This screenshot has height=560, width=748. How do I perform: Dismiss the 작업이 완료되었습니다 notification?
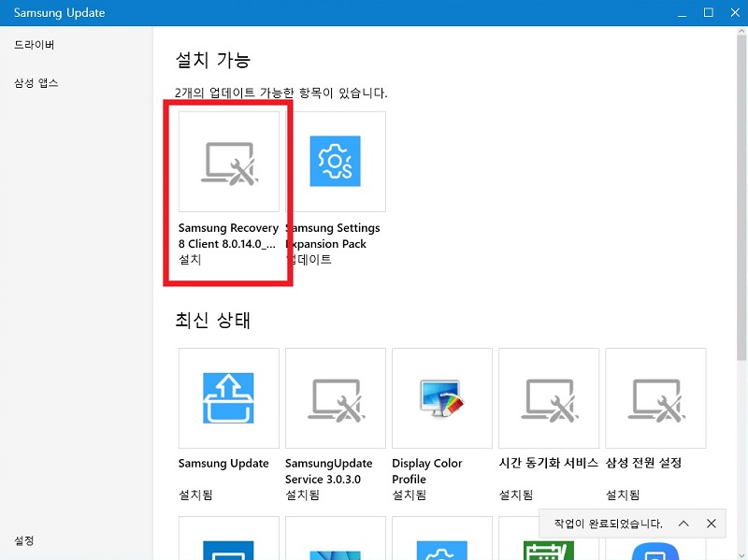click(x=712, y=524)
